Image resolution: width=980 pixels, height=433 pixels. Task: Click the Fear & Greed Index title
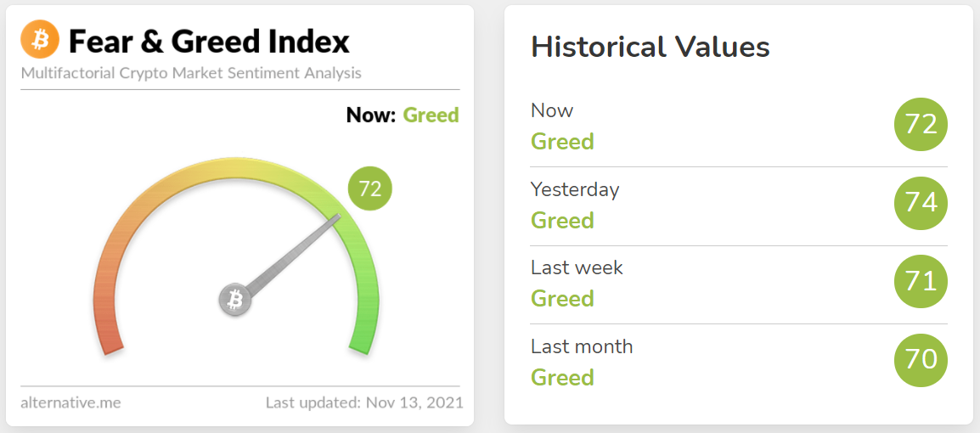click(210, 42)
